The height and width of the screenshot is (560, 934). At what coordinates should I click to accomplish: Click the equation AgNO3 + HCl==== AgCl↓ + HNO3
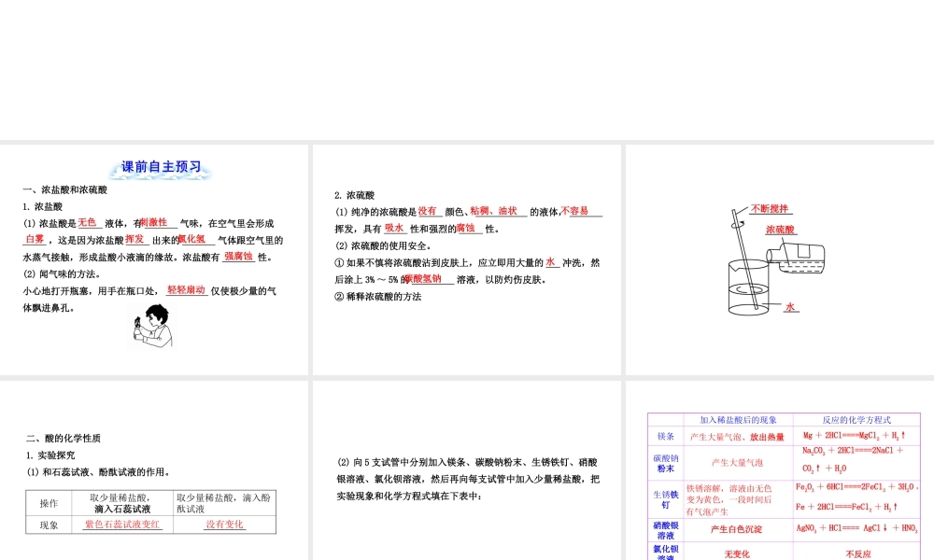pyautogui.click(x=857, y=528)
